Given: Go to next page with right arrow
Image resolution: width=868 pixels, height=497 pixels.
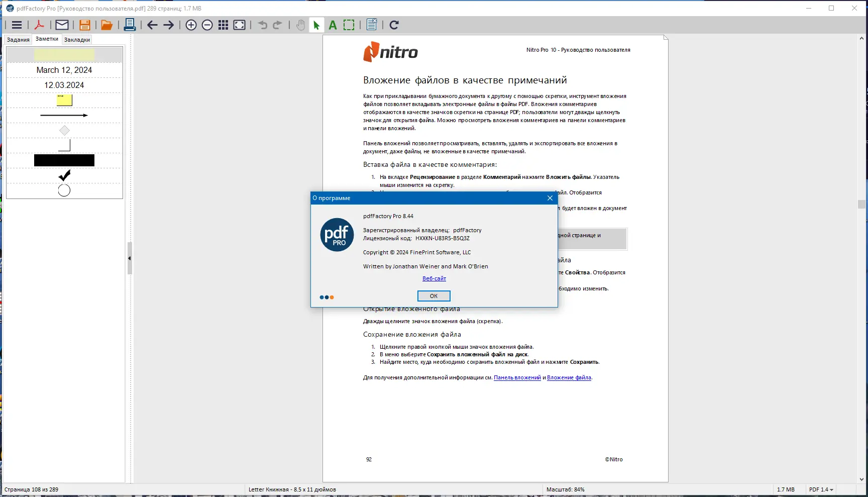Looking at the screenshot, I should [x=168, y=25].
